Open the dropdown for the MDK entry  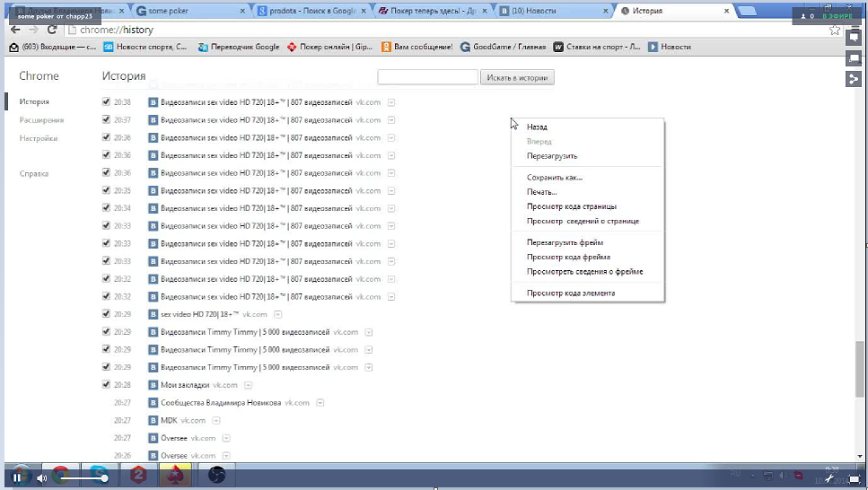[216, 421]
